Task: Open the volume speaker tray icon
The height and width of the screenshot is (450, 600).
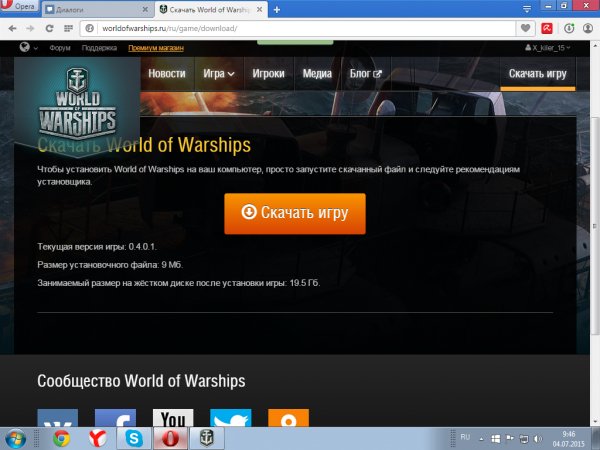Action: (538, 439)
